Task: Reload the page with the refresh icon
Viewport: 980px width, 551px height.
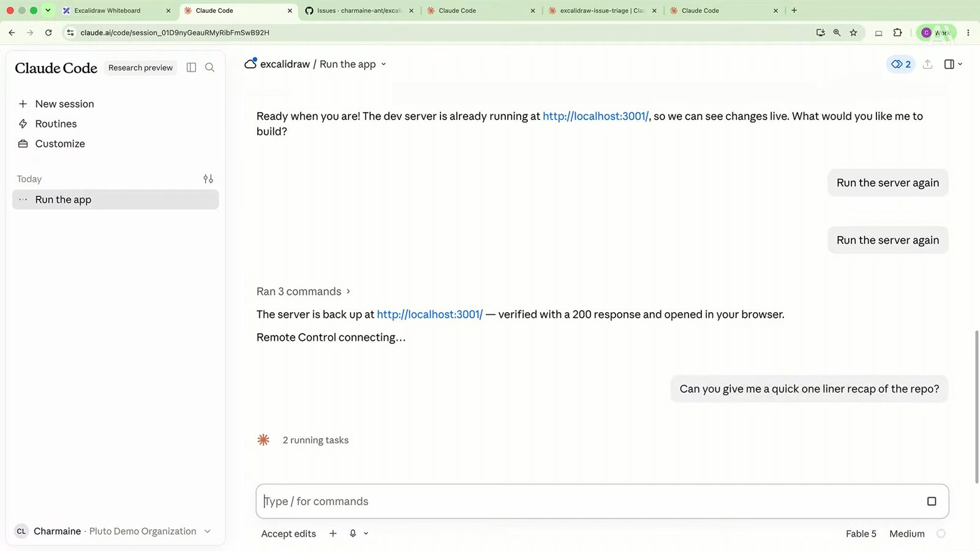Action: [48, 32]
